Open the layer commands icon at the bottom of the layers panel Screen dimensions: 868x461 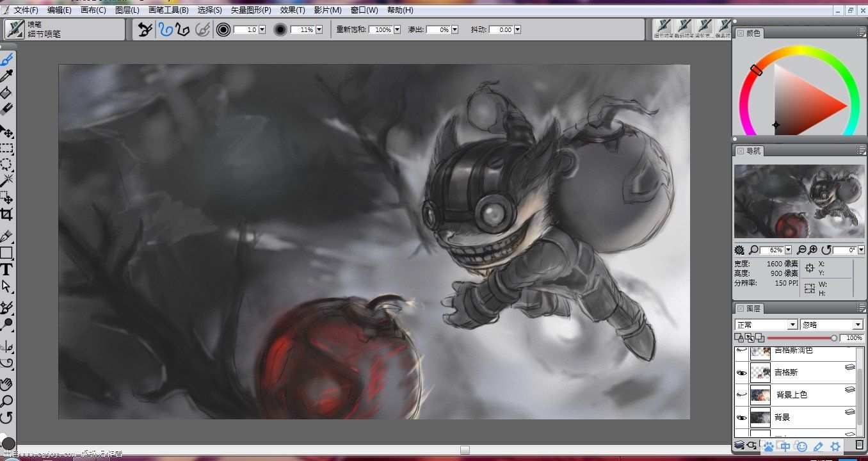click(739, 444)
